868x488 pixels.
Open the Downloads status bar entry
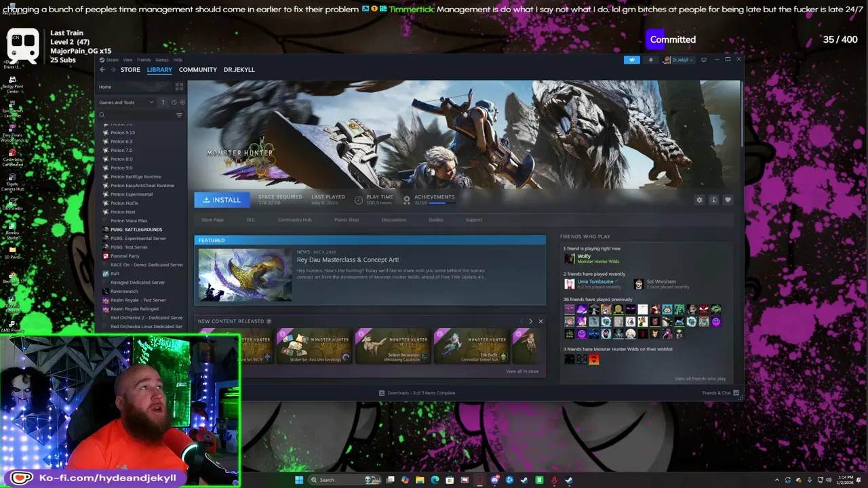coord(417,393)
